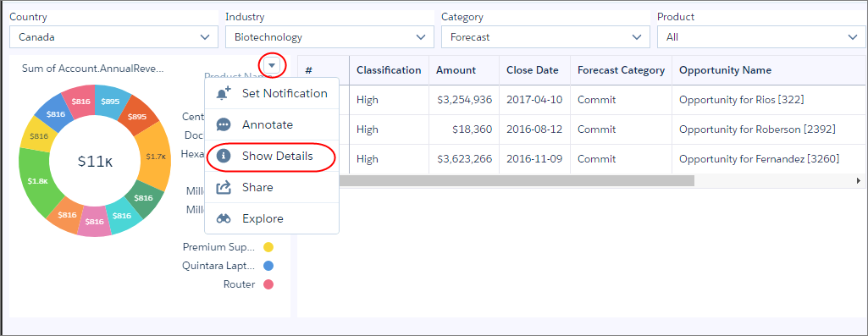This screenshot has width=868, height=336.
Task: Select the light blue $895 donut segment
Action: (x=113, y=101)
